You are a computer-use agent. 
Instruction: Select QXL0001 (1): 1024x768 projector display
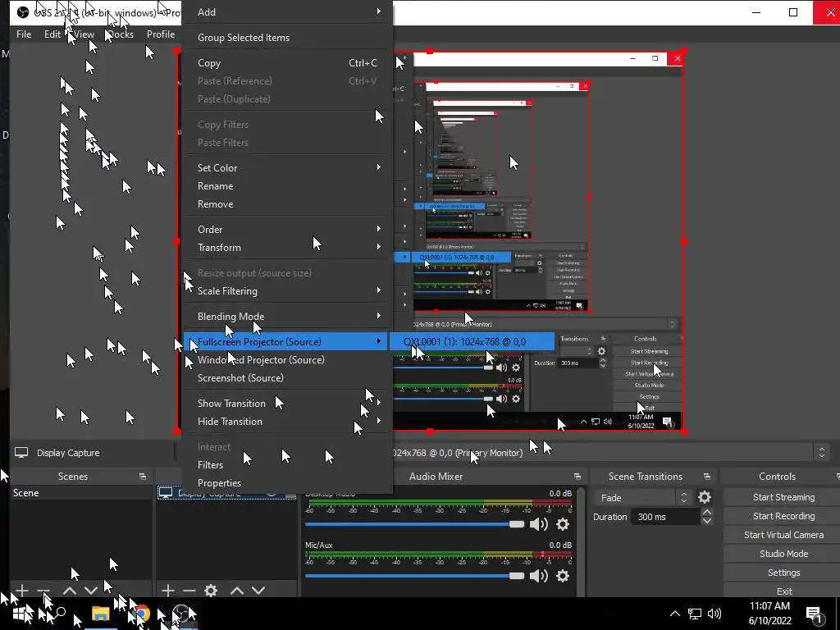click(472, 342)
